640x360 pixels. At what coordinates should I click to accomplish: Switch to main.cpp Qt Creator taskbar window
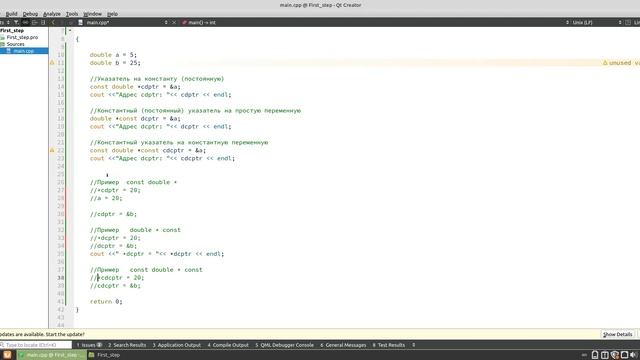click(51, 355)
